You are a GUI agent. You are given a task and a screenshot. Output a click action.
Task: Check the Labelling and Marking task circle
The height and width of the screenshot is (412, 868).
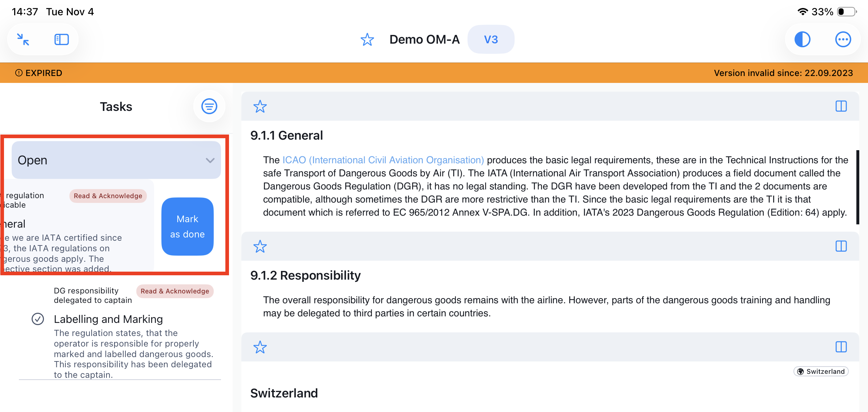tap(38, 319)
